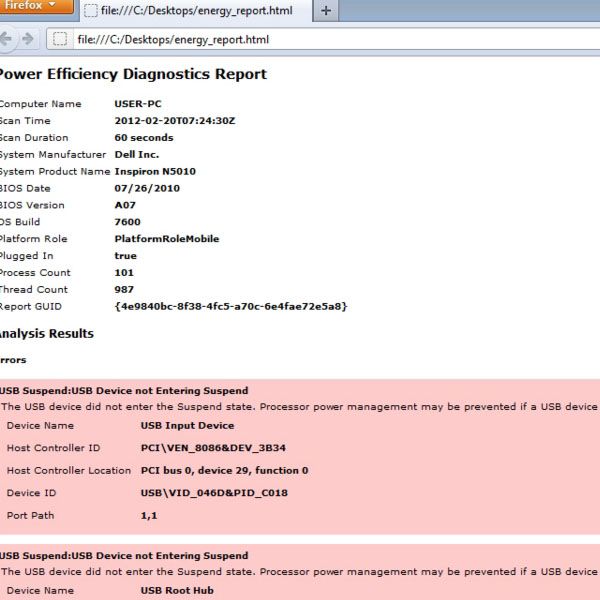Select the manufacturer Dell Inc.
The height and width of the screenshot is (600, 600).
point(137,154)
